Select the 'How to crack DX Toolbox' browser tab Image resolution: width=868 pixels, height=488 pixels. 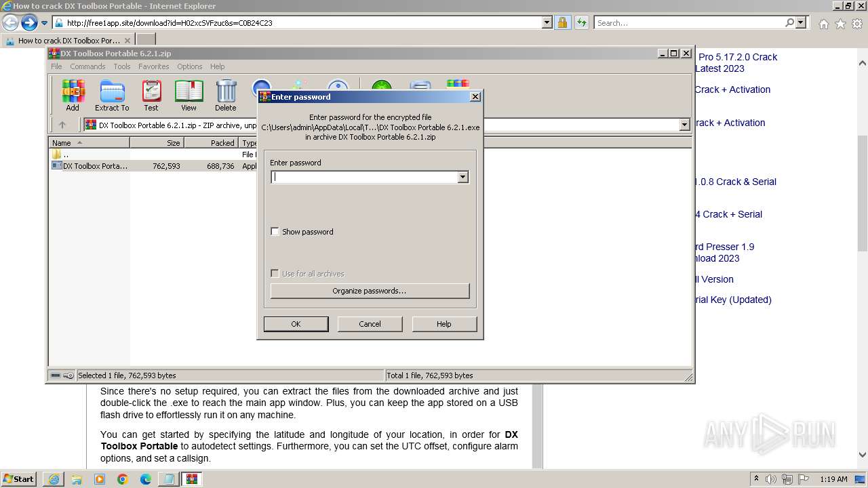[x=68, y=41]
